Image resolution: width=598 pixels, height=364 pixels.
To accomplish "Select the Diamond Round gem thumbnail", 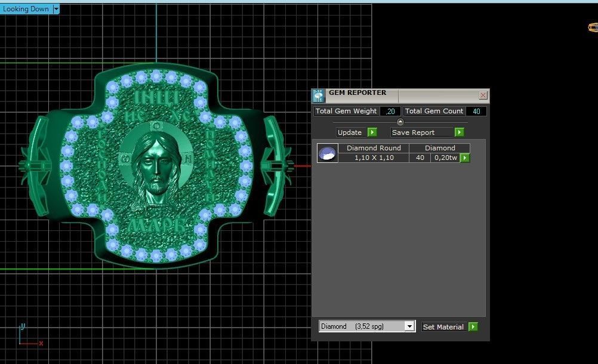I will 327,153.
